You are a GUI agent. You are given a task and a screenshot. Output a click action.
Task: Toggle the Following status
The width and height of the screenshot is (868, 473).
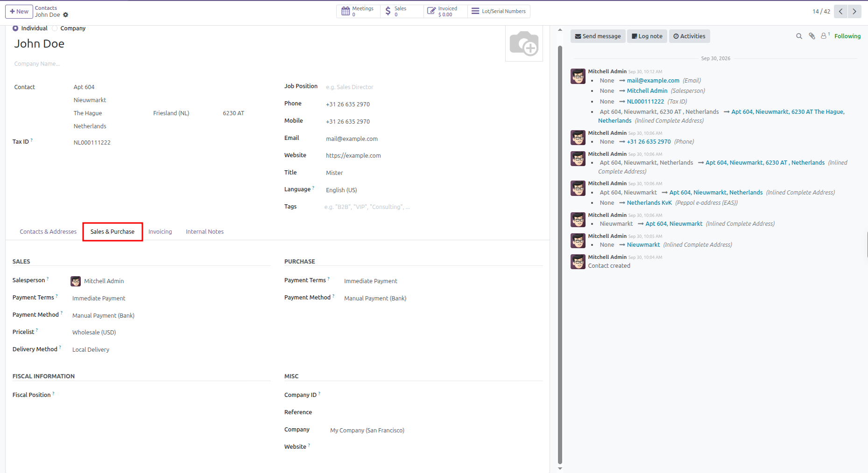coord(847,36)
